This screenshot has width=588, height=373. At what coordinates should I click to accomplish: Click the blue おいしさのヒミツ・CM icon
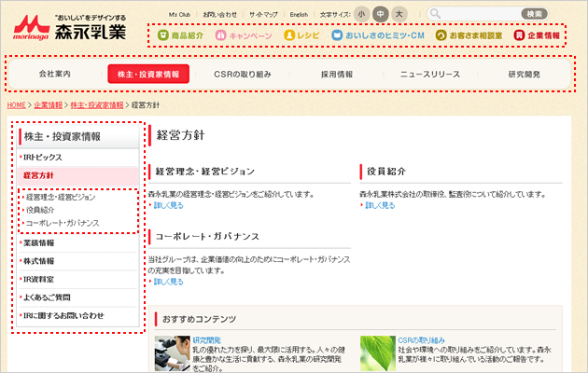pos(337,35)
